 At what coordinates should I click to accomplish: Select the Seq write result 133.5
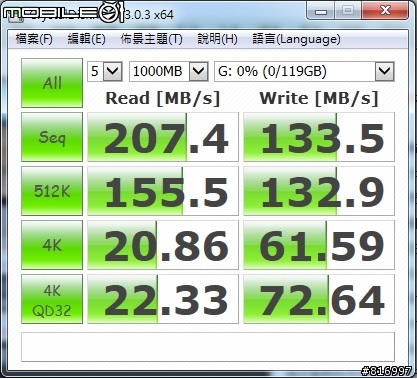coord(319,137)
